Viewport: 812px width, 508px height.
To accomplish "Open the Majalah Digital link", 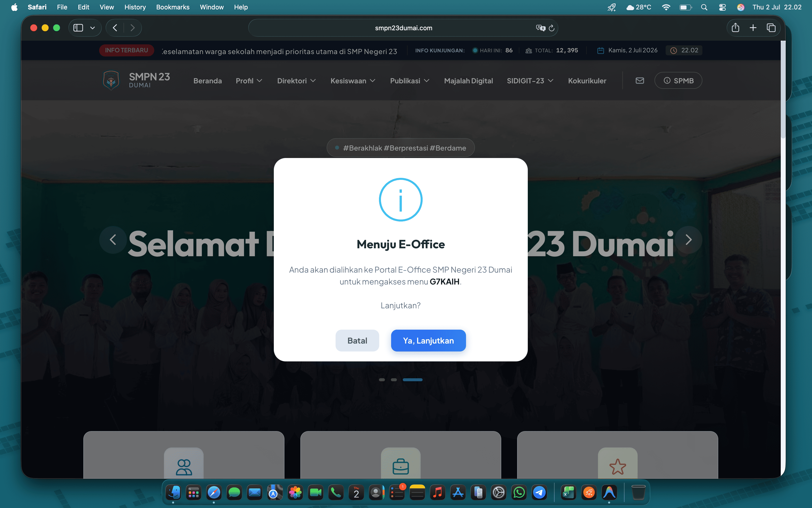I will tap(468, 81).
